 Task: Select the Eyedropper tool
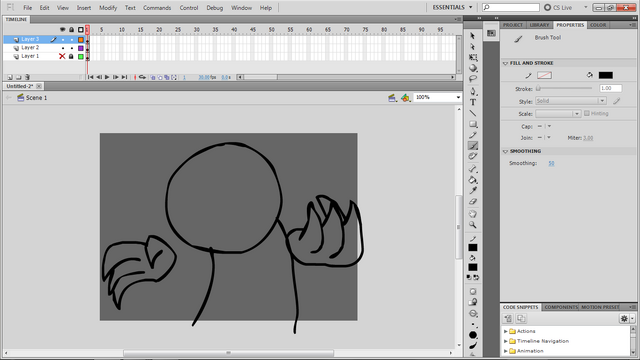(473, 191)
